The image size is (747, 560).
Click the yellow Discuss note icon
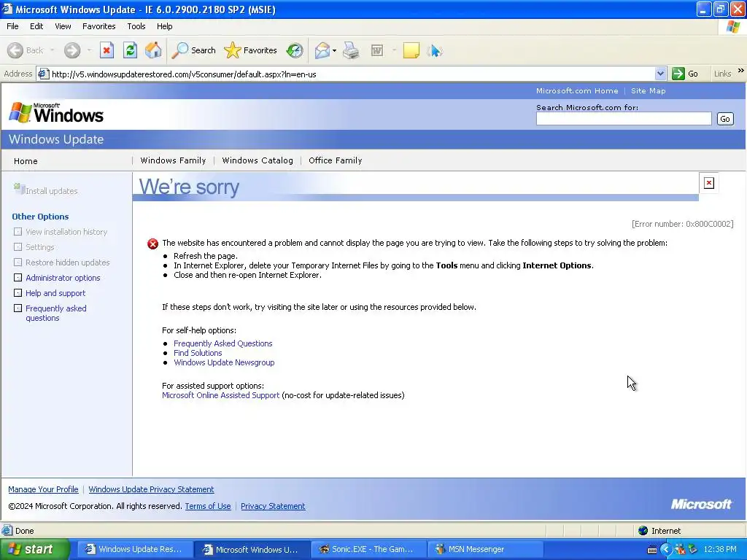point(411,50)
